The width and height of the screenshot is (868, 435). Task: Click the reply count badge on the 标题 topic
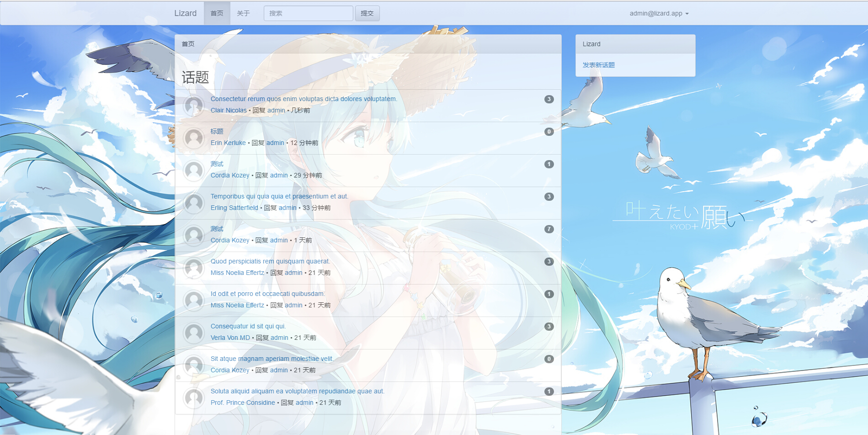click(x=549, y=132)
